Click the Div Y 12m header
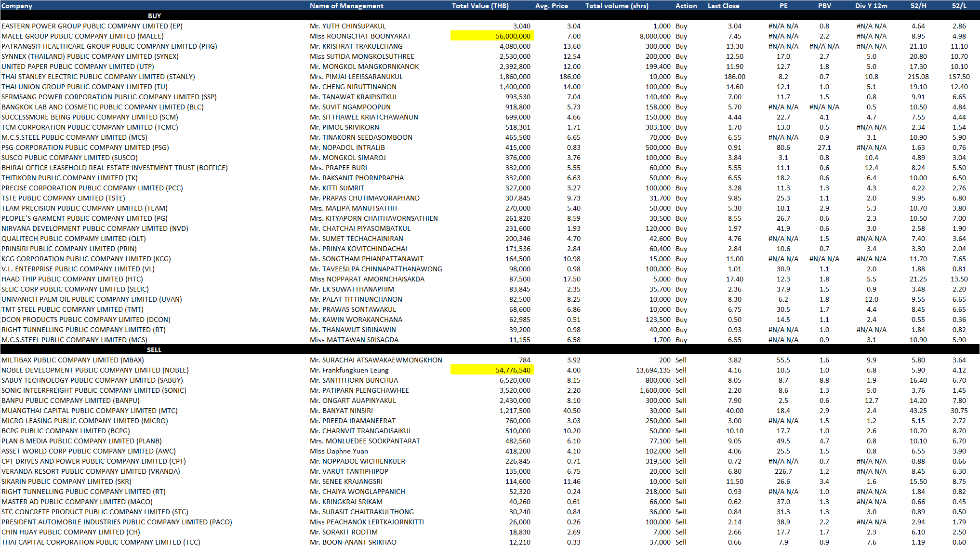 click(871, 6)
